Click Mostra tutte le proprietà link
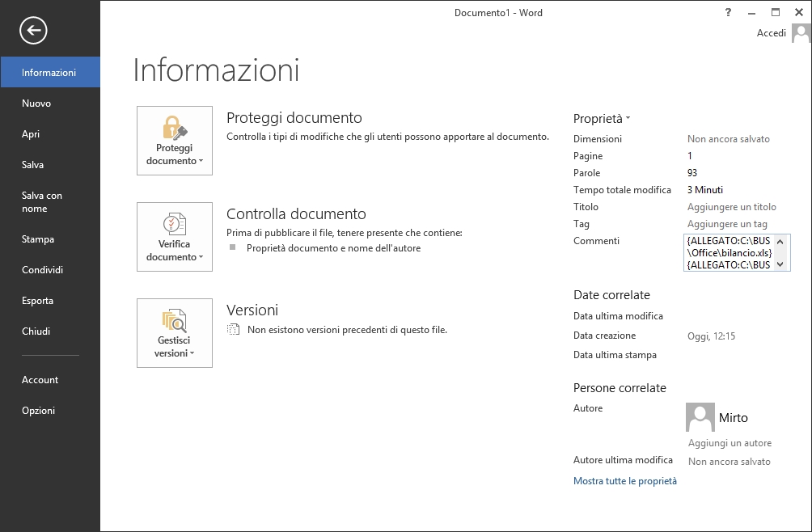 [x=624, y=481]
